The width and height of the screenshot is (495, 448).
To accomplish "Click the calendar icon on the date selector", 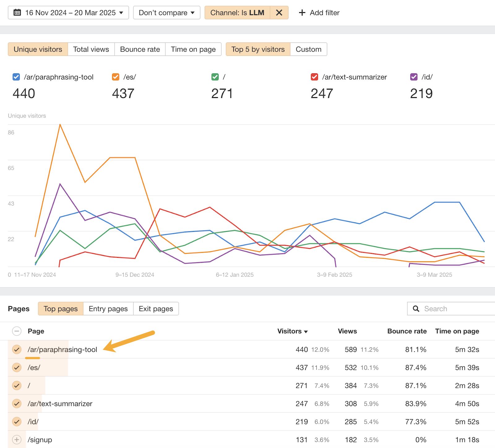I will pyautogui.click(x=17, y=12).
